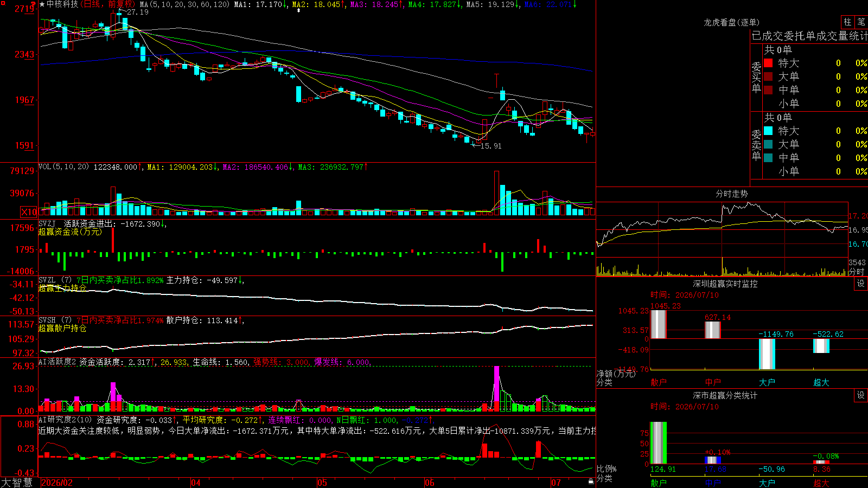
Task: Click the MA(5,10,20,30,60,120) indicator label
Action: (186, 4)
